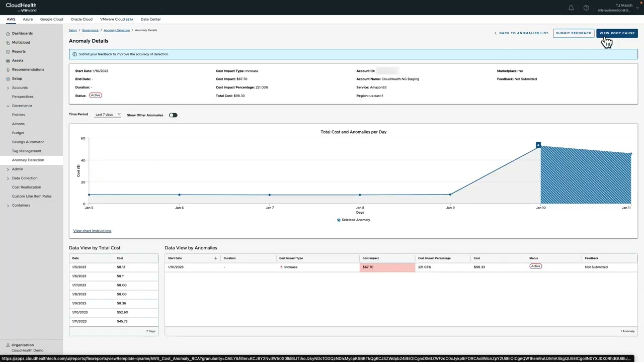
Task: Switch to the VMware Cloud BETA tab
Action: pyautogui.click(x=117, y=19)
